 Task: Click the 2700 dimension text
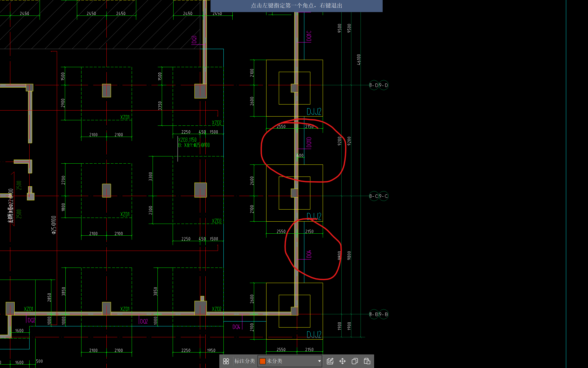tap(63, 180)
